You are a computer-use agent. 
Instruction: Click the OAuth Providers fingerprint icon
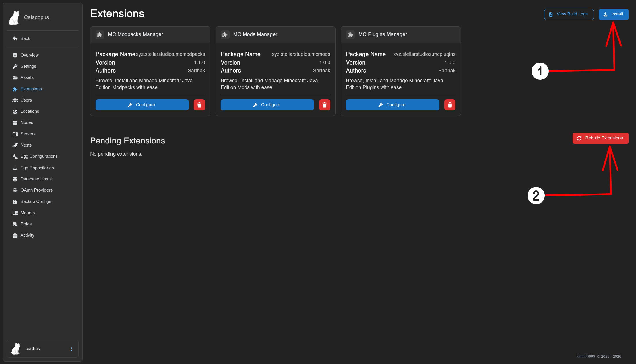tap(15, 190)
